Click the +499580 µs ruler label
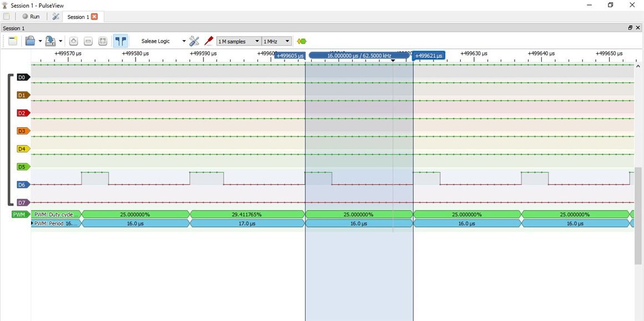Viewport: 644px width, 321px height. (136, 53)
